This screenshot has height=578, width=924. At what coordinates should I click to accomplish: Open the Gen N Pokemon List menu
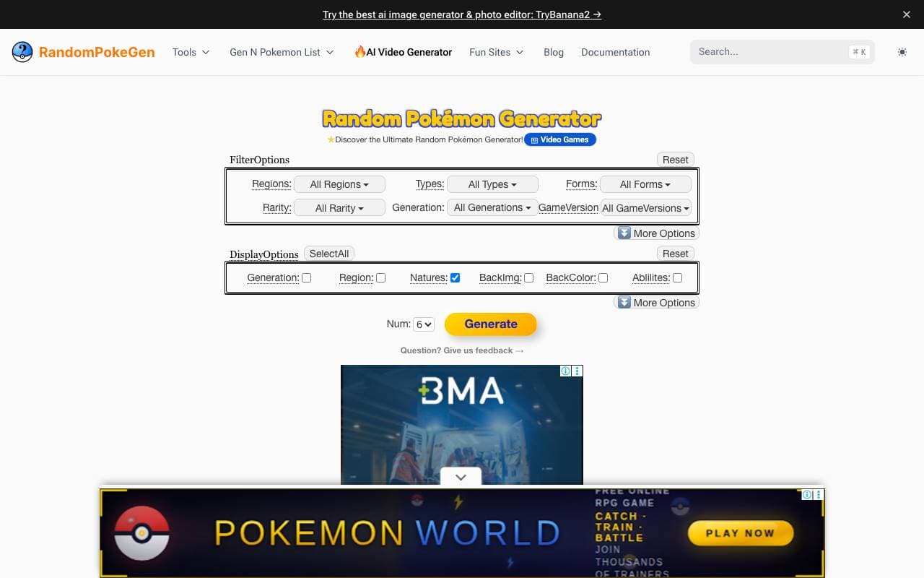[x=282, y=52]
